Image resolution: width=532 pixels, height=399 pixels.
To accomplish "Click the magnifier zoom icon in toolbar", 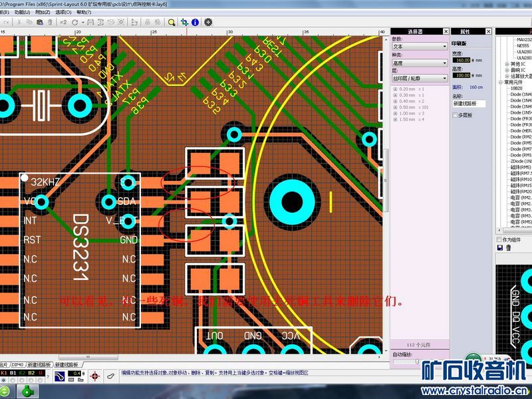I will pyautogui.click(x=172, y=22).
